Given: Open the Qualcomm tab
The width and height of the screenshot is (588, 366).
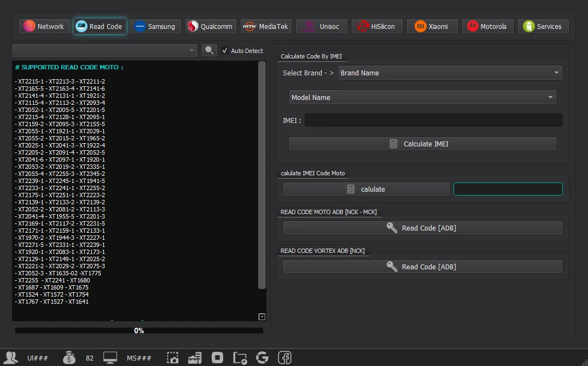Looking at the screenshot, I should [211, 27].
